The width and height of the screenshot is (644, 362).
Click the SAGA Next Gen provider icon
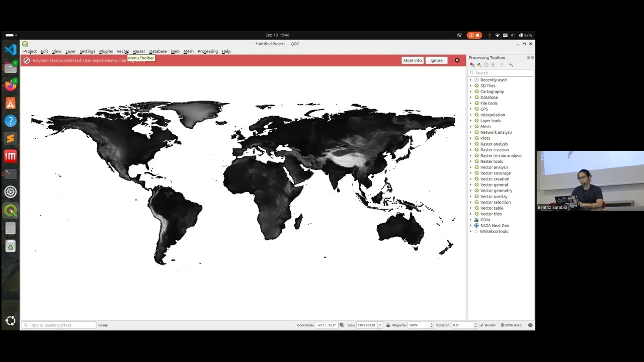click(x=476, y=226)
